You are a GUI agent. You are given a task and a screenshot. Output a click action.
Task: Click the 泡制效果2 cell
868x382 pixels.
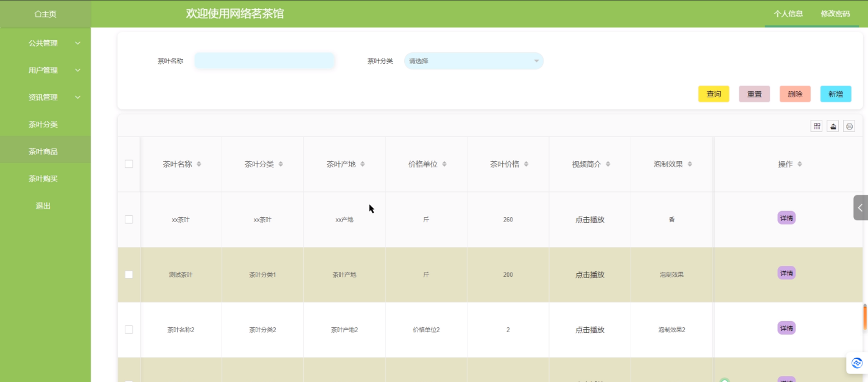(671, 330)
